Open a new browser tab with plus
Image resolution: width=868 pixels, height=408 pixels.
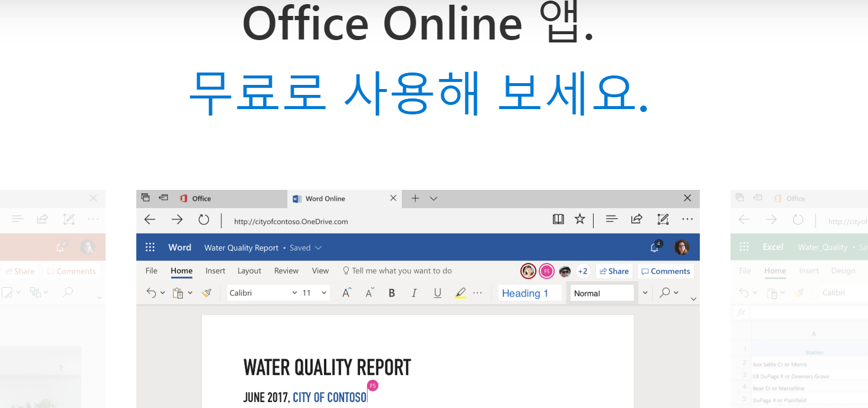pos(415,198)
